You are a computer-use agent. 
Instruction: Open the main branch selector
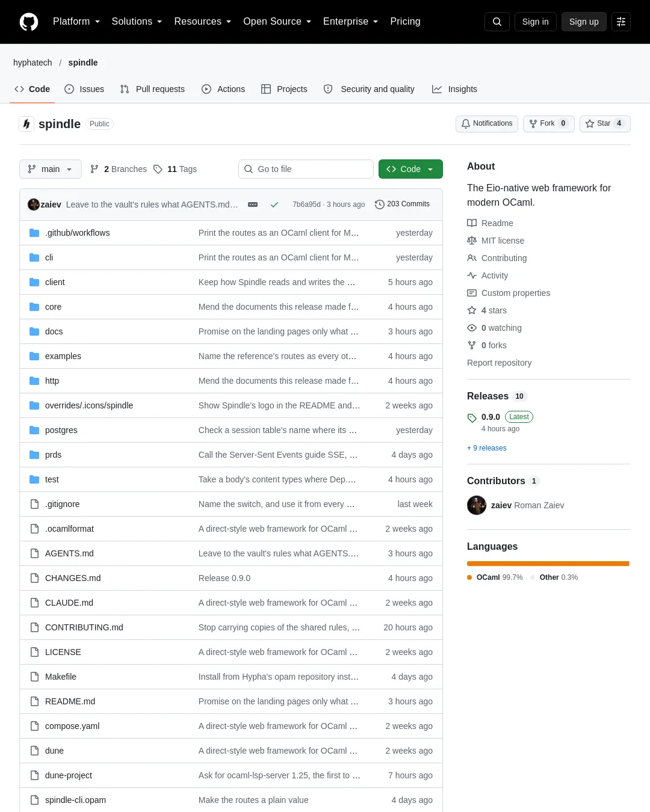(x=50, y=169)
